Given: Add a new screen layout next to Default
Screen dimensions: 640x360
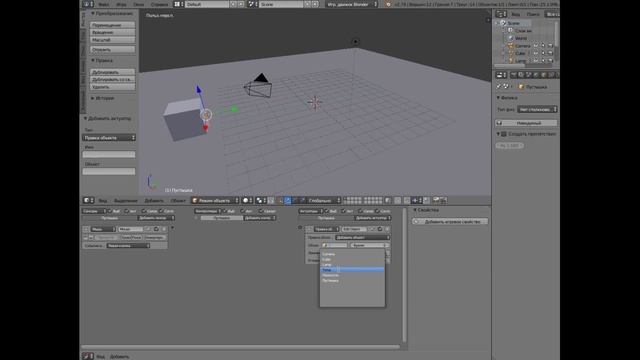Looking at the screenshot, I should pyautogui.click(x=233, y=4).
